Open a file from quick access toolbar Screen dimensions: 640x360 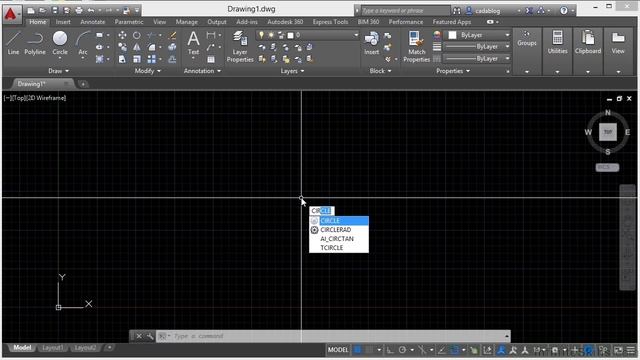[42, 11]
